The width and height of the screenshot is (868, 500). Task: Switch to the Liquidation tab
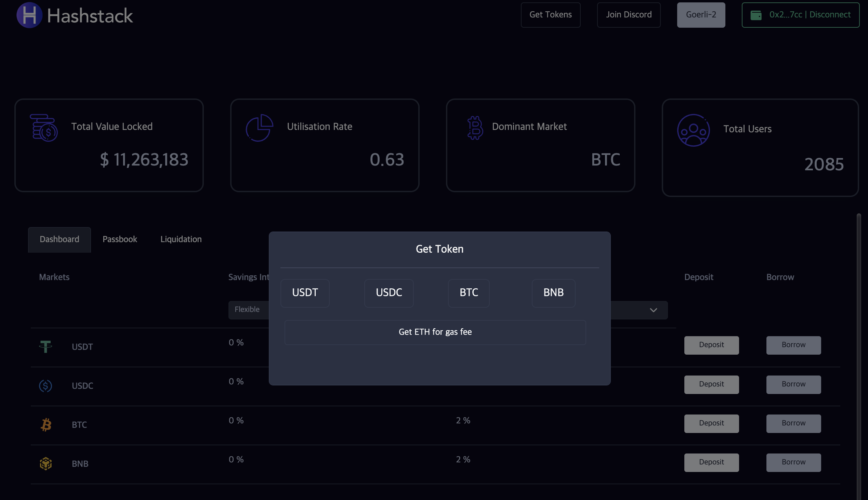181,239
